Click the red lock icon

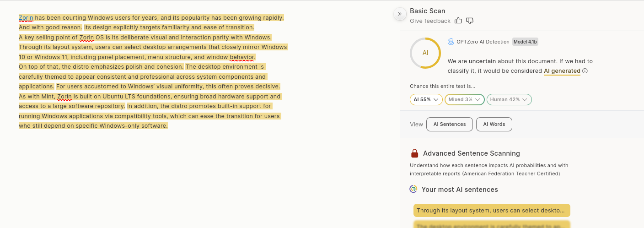[414, 153]
